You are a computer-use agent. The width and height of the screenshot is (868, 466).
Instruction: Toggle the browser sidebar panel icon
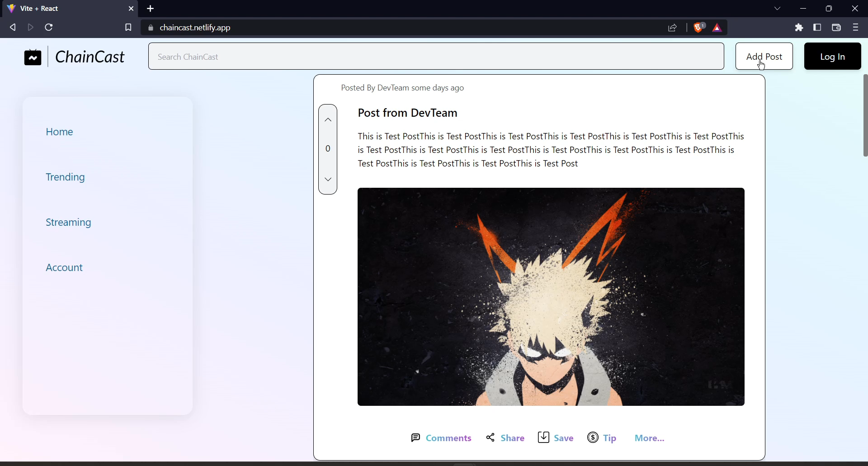pyautogui.click(x=817, y=28)
